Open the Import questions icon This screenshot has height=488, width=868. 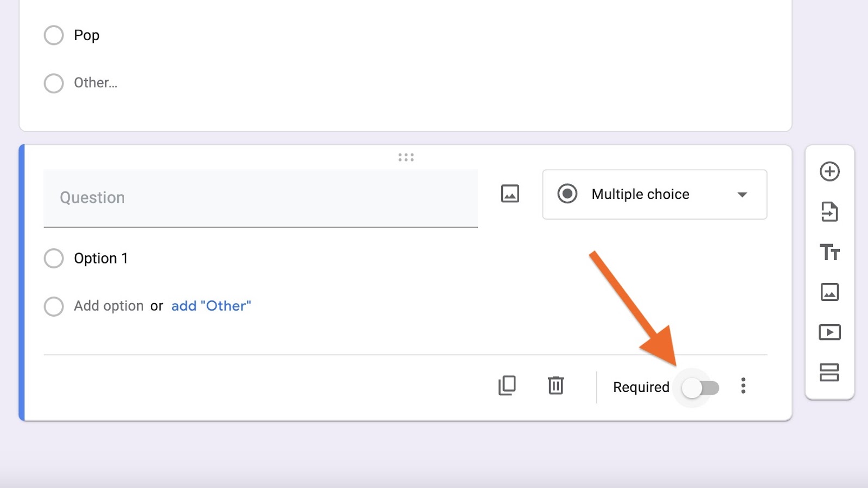pyautogui.click(x=829, y=211)
